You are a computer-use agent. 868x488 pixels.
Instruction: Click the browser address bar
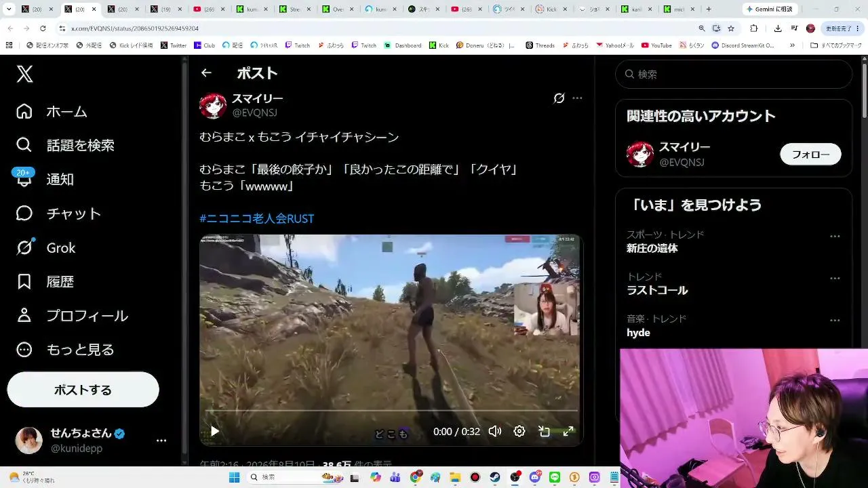[x=380, y=28]
